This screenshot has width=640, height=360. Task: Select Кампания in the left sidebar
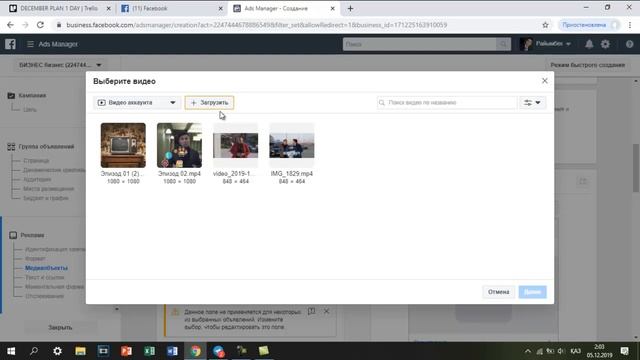pos(32,96)
